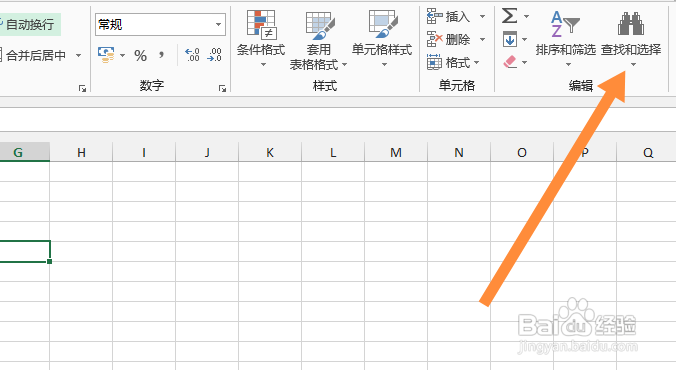Image resolution: width=676 pixels, height=370 pixels.
Task: Expand the AutoSum dropdown arrow
Action: coord(526,17)
